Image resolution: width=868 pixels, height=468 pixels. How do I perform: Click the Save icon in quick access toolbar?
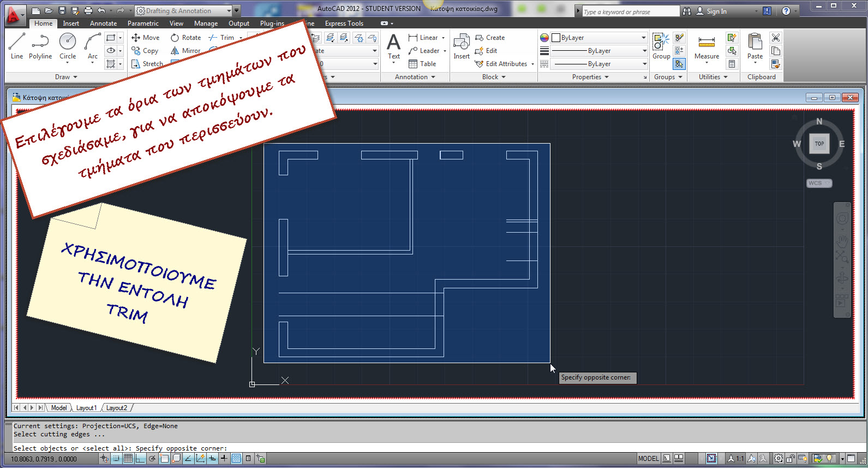coord(62,10)
